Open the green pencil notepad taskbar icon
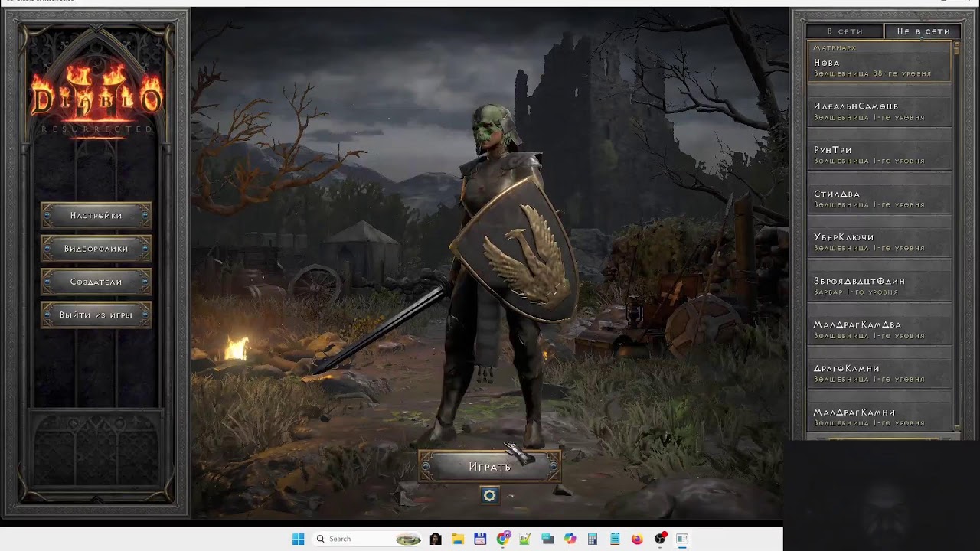The height and width of the screenshot is (551, 980). click(x=525, y=539)
